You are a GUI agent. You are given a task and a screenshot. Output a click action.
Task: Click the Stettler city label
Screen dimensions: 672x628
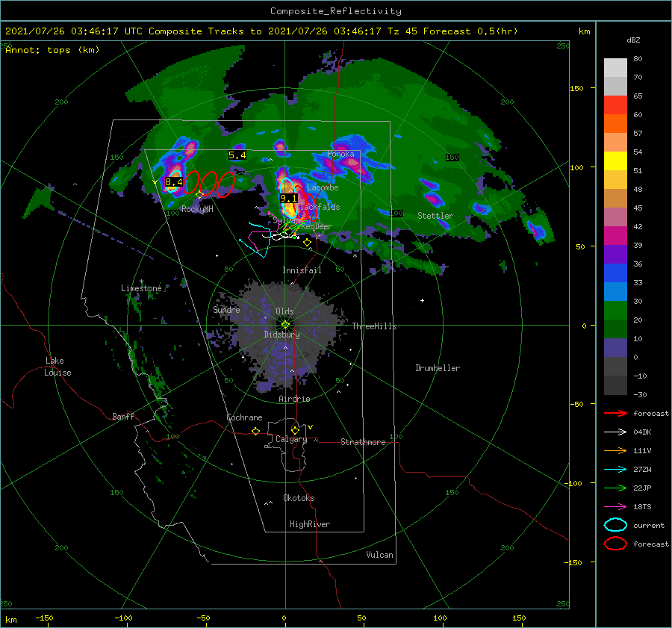pos(435,216)
